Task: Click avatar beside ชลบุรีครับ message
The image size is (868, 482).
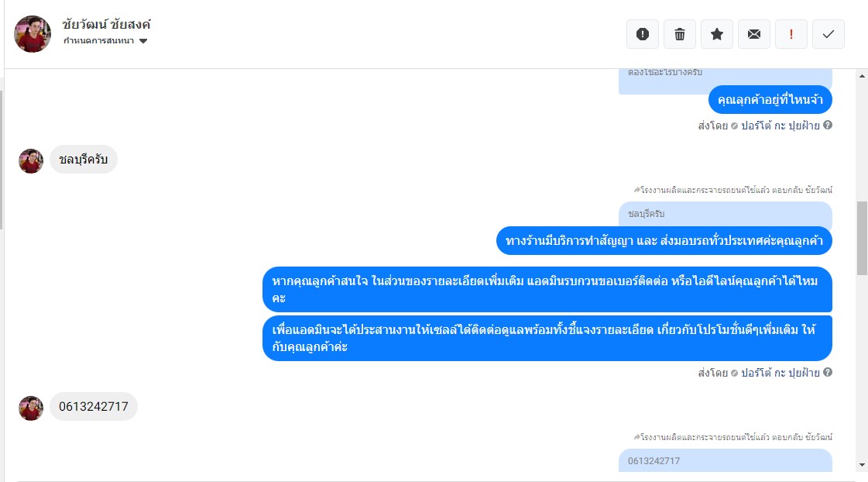Action: [31, 161]
